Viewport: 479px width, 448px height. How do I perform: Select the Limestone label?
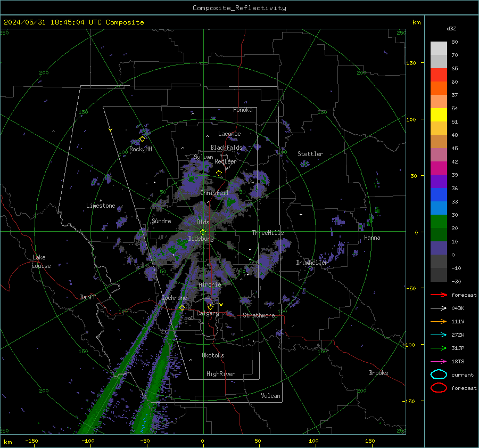pyautogui.click(x=101, y=206)
